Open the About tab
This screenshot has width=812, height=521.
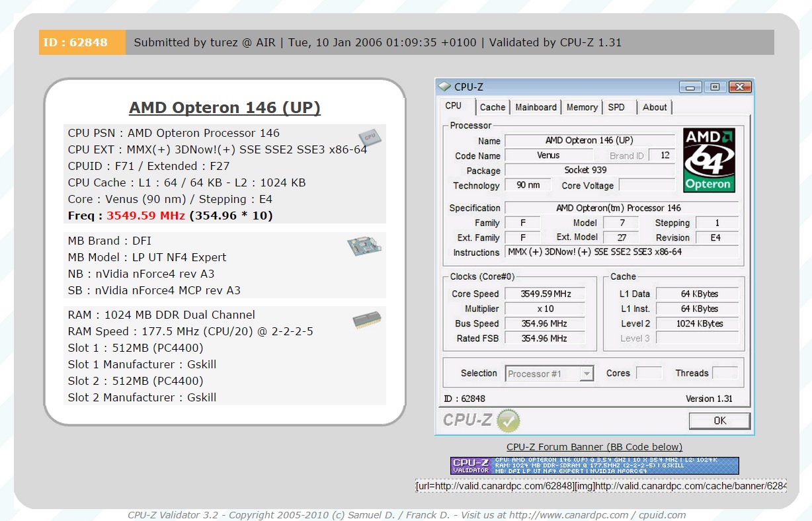click(655, 107)
